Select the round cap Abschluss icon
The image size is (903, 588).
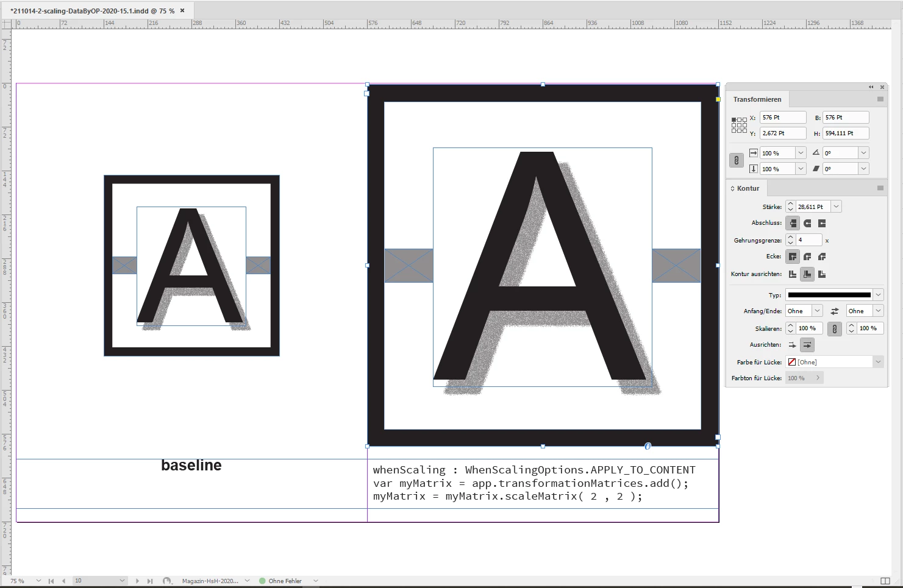click(807, 223)
